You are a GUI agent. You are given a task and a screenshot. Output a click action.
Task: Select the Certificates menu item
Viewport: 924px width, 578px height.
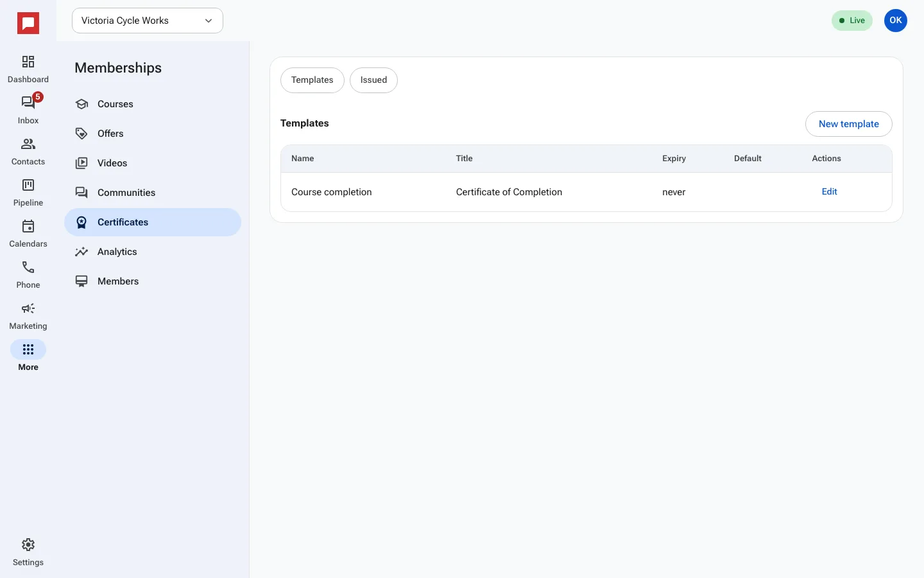[153, 222]
